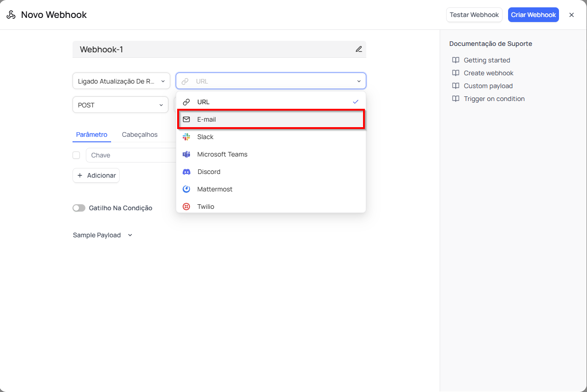Switch to the Cabeçalhos tab

point(140,134)
